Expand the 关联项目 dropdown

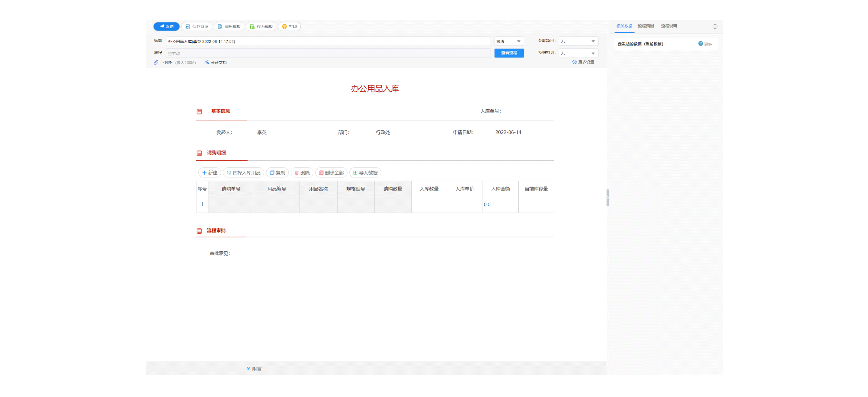(578, 42)
